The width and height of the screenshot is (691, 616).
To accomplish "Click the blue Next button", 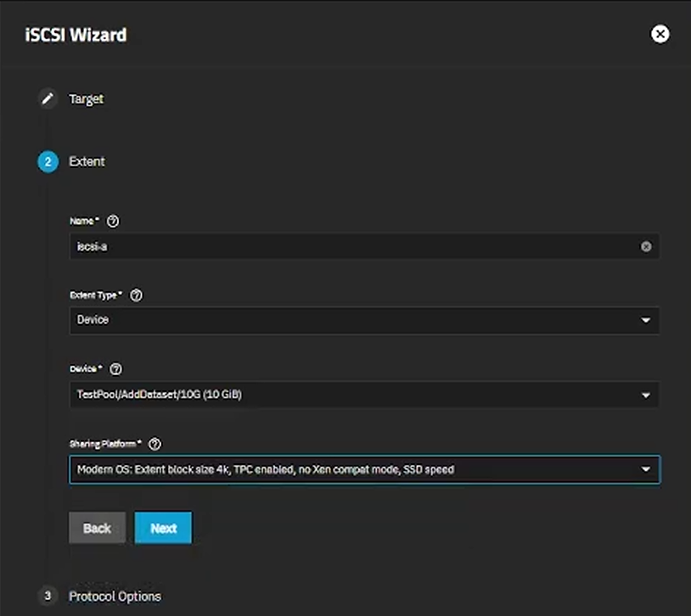I will (163, 528).
